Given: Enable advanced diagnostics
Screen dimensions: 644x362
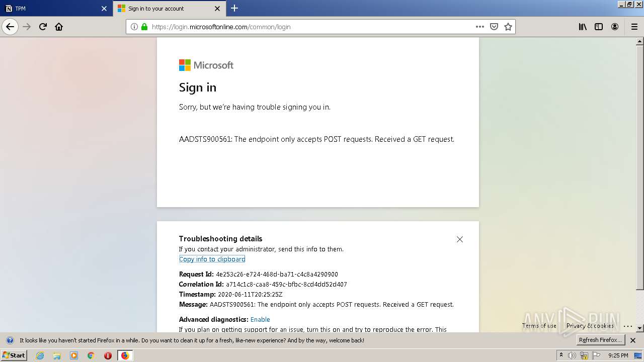Looking at the screenshot, I should pyautogui.click(x=260, y=319).
